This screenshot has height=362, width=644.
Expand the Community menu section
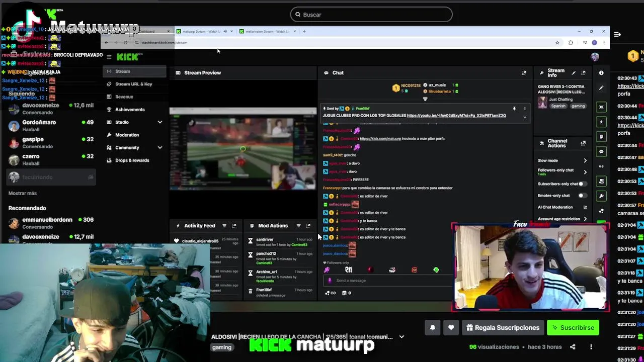pos(160,148)
